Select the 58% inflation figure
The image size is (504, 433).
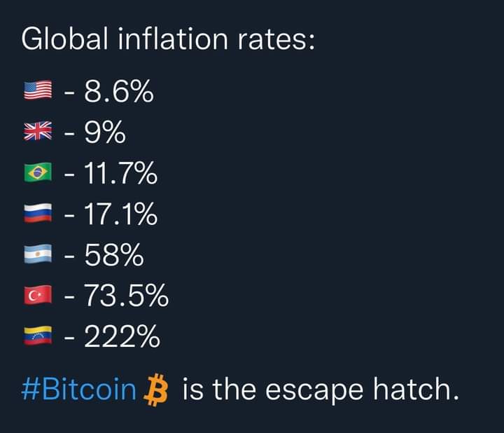coord(114,255)
